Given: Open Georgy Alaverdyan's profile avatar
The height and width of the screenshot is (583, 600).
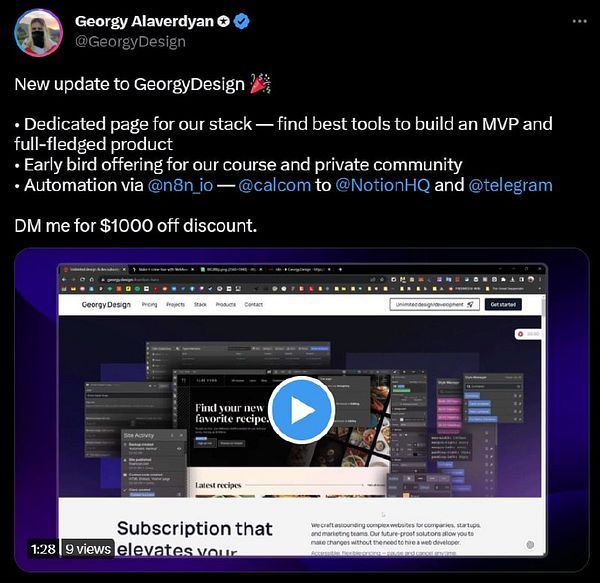Looking at the screenshot, I should coord(38,33).
